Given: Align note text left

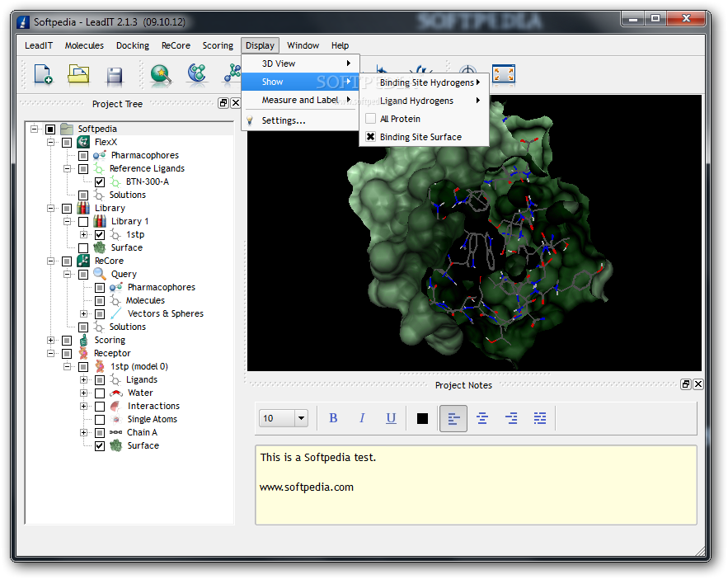Looking at the screenshot, I should 453,418.
